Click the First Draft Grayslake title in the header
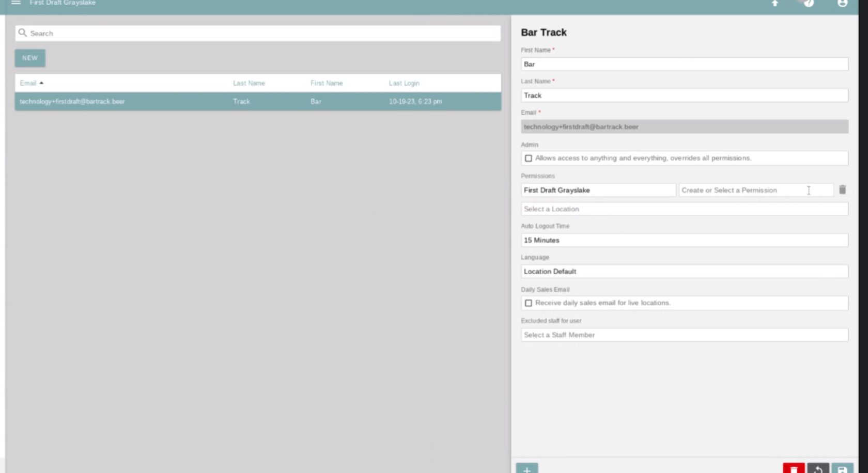This screenshot has height=473, width=868. pyautogui.click(x=63, y=3)
